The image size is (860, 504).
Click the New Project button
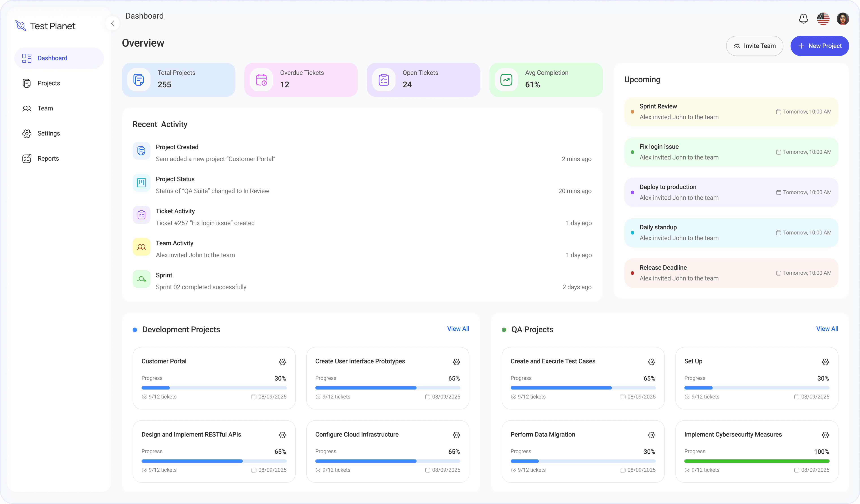pyautogui.click(x=820, y=46)
